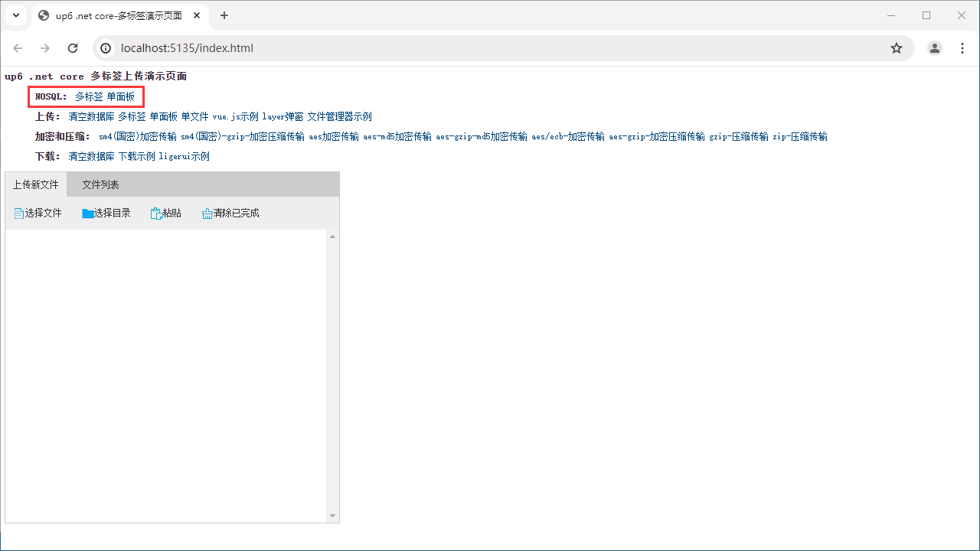Click the 清除已完成 (Clear Completed) icon
The image size is (980, 551).
207,213
